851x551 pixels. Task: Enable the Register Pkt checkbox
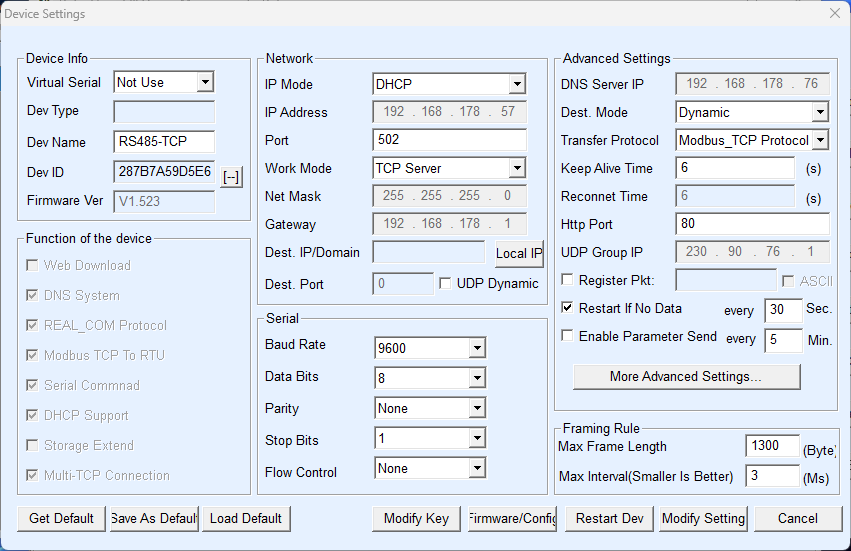click(x=567, y=280)
